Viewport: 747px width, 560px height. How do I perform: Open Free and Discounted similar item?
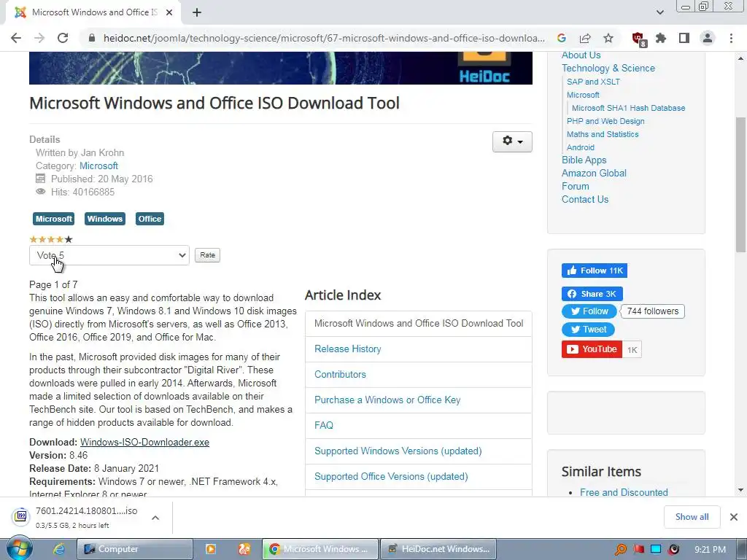[624, 492]
